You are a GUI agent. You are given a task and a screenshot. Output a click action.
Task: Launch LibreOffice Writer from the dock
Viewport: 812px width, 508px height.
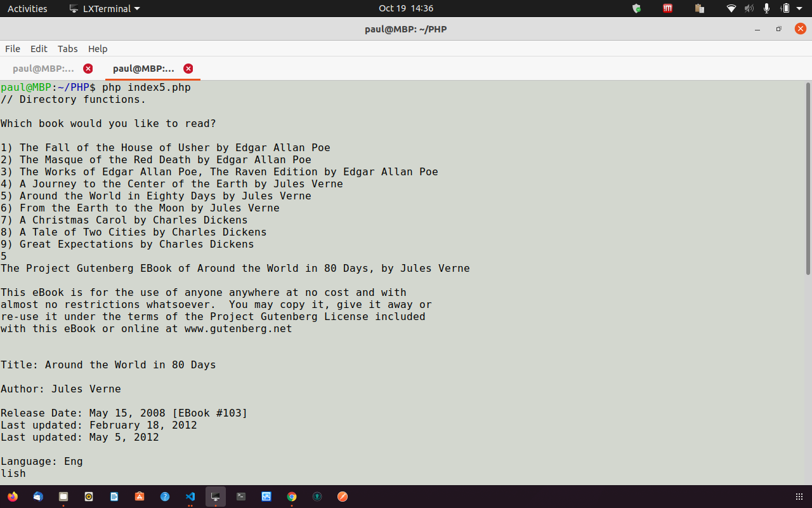pos(114,497)
